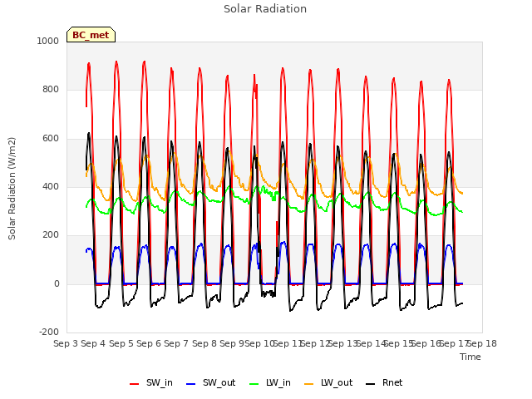This screenshot has width=532, height=399.
Task: Click the Sep 9 x-axis tick label
Action: coord(232,343)
